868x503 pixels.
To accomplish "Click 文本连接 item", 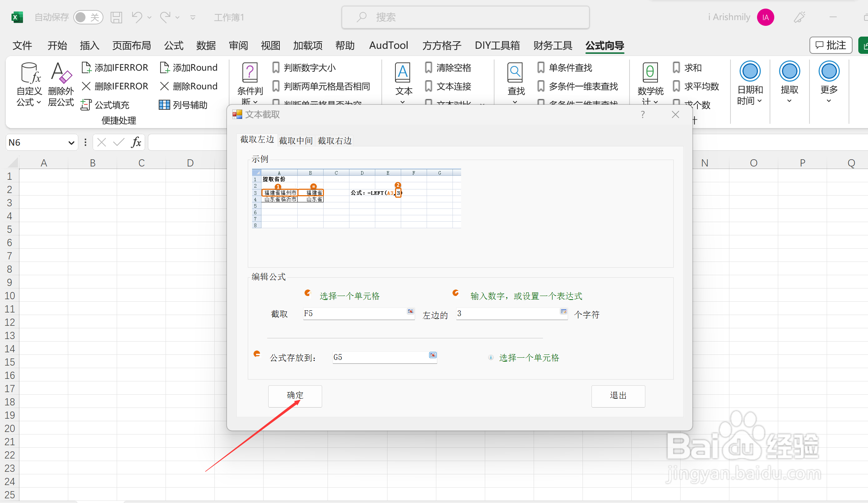I will (448, 86).
